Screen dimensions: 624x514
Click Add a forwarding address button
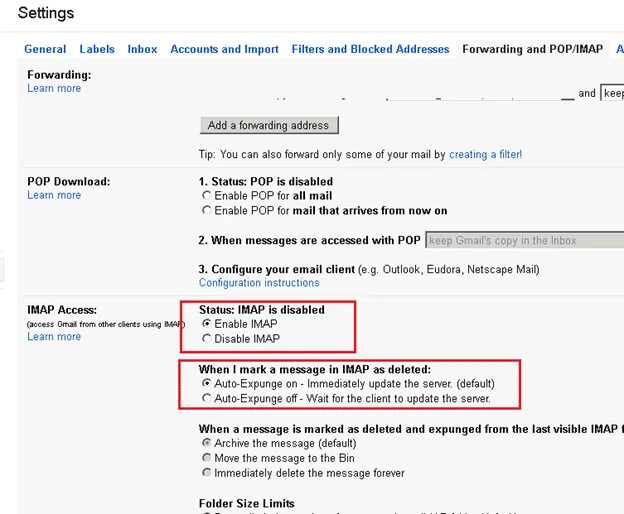269,125
